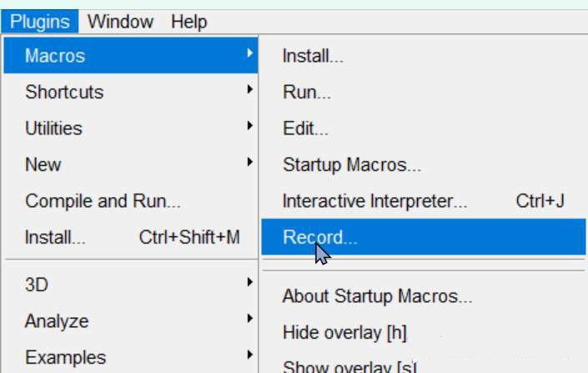Launch Interactive Interpreter... entry
The height and width of the screenshot is (373, 588).
tap(424, 201)
